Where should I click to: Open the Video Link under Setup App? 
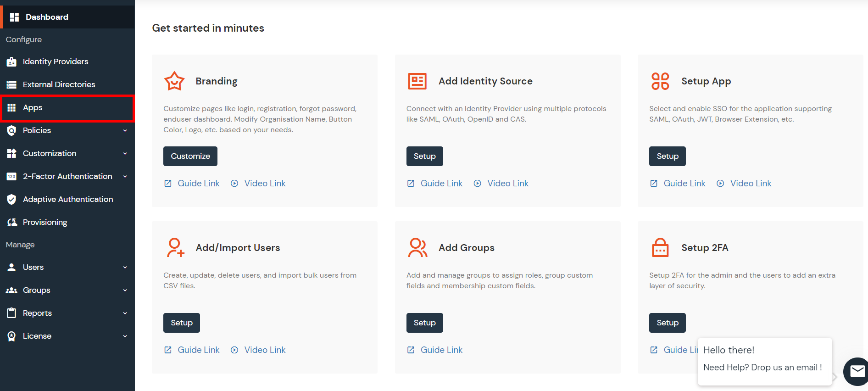(750, 183)
